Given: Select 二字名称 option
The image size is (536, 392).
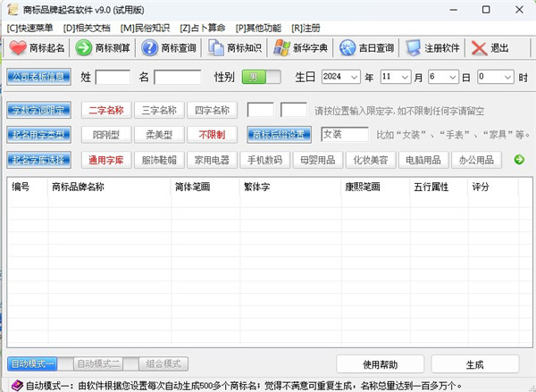Looking at the screenshot, I should (106, 110).
